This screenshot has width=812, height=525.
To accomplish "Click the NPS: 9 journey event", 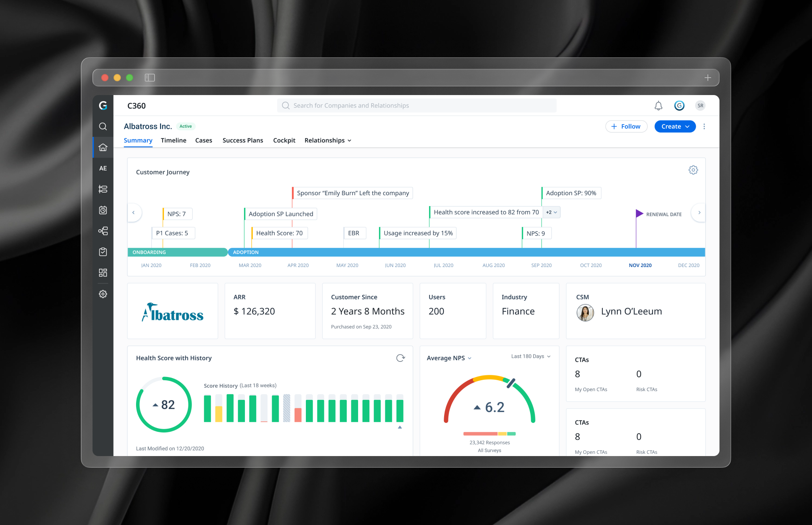I will click(x=536, y=233).
